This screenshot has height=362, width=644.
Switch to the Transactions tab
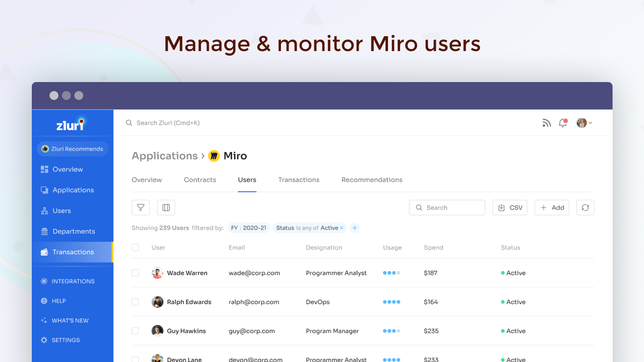(x=299, y=180)
